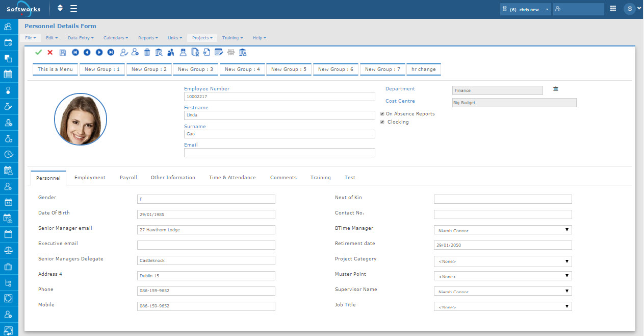Click the add new employee icon
Image resolution: width=644 pixels, height=336 pixels.
(135, 52)
